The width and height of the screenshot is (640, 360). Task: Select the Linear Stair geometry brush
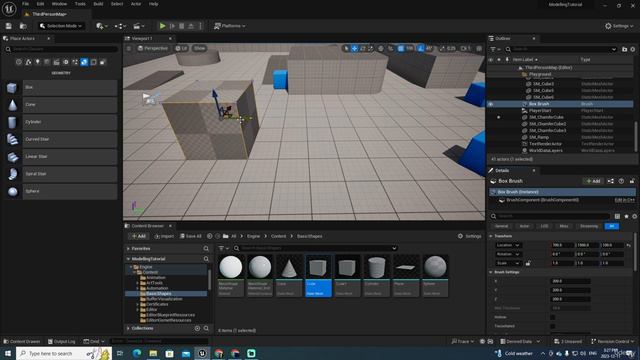62,157
